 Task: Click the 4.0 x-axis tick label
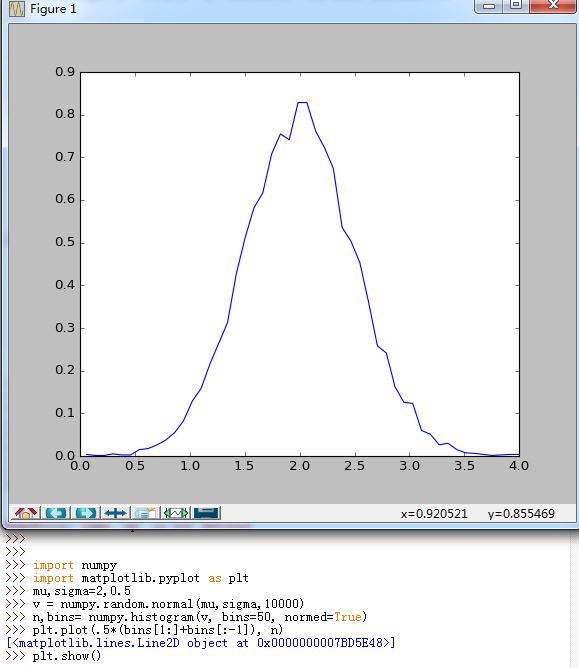coord(519,466)
